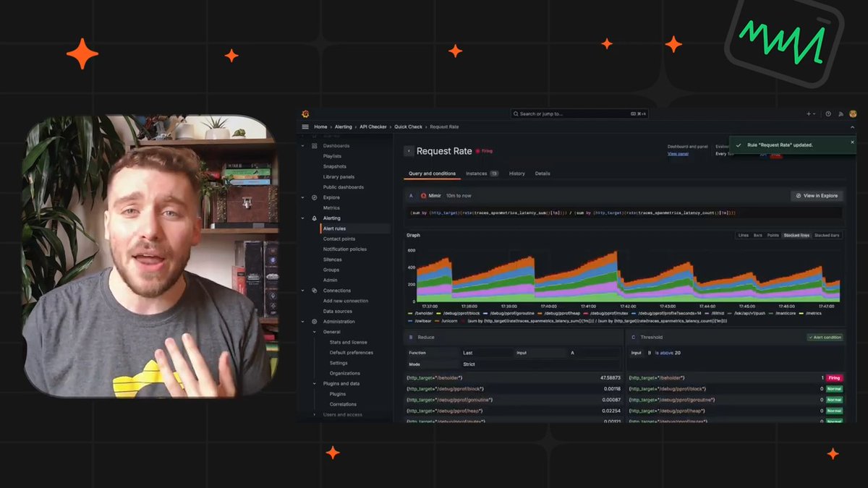Click the Firing badge for /beholder
The image size is (868, 488).
click(x=834, y=377)
